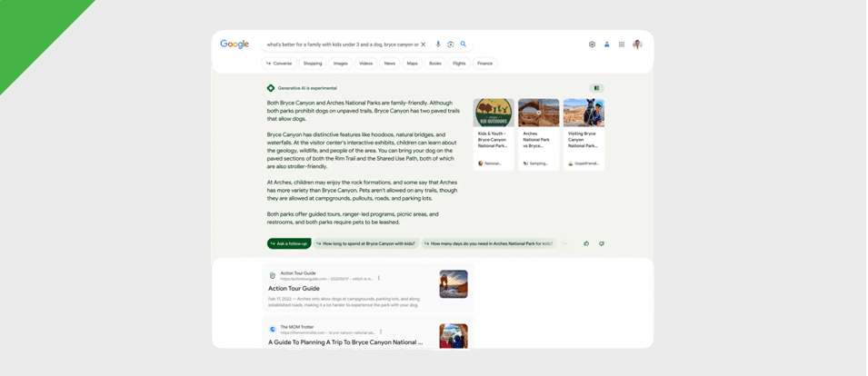Image resolution: width=868 pixels, height=376 pixels.
Task: Open Action Tour Guide result options menu
Action: click(379, 278)
